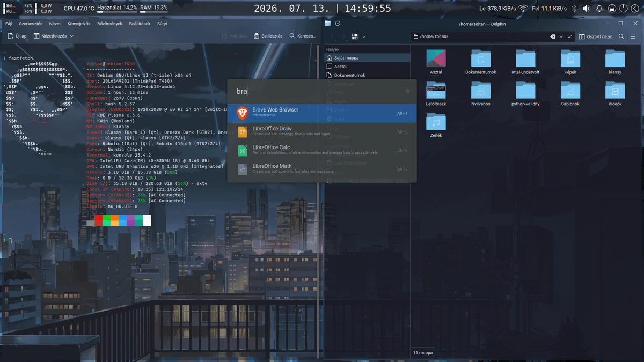This screenshot has height=362, width=644.
Task: Open the power button icon in panel
Action: point(623,8)
